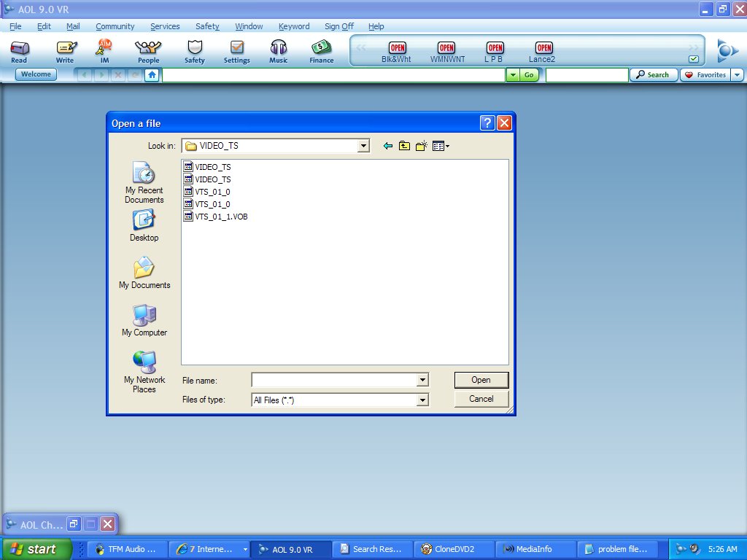Click the AOL address bar field
The width and height of the screenshot is (747, 560).
(x=333, y=75)
